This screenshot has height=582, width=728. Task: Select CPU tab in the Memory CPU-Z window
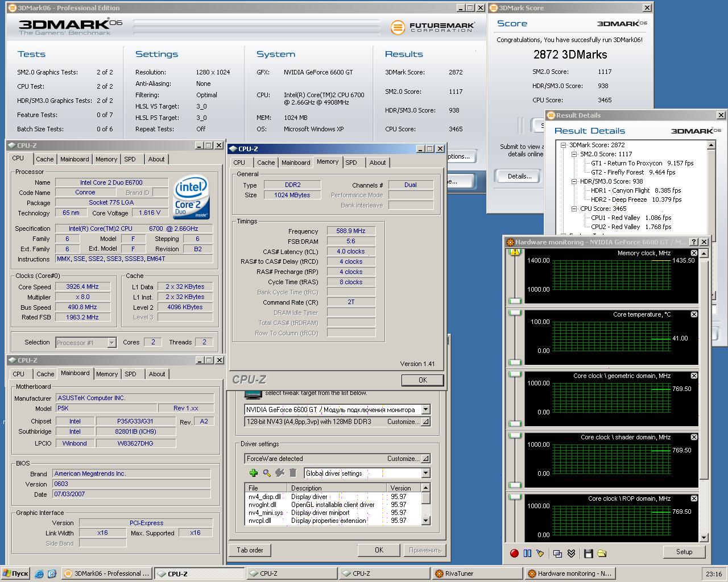(x=239, y=163)
